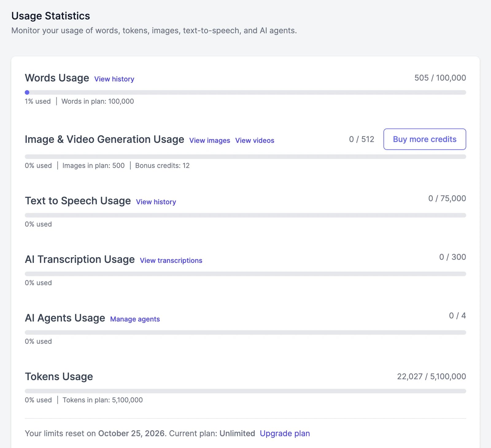The width and height of the screenshot is (491, 448).
Task: Click the Image & Video Generation progress bar
Action: [x=245, y=157]
